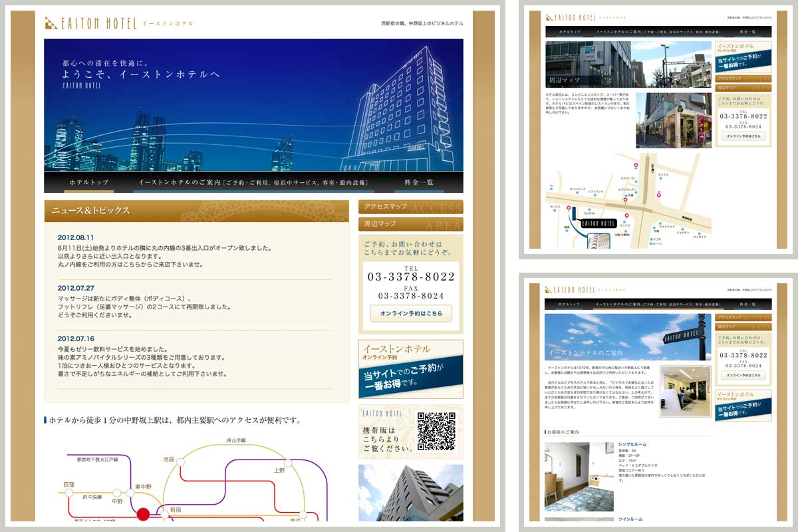Click the Easton Hotel logo on the bottom-right page

click(570, 290)
